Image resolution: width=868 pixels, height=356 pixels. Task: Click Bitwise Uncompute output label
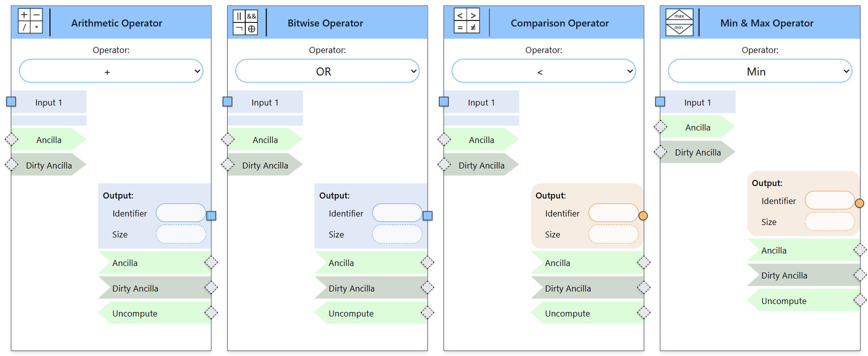pyautogui.click(x=351, y=313)
